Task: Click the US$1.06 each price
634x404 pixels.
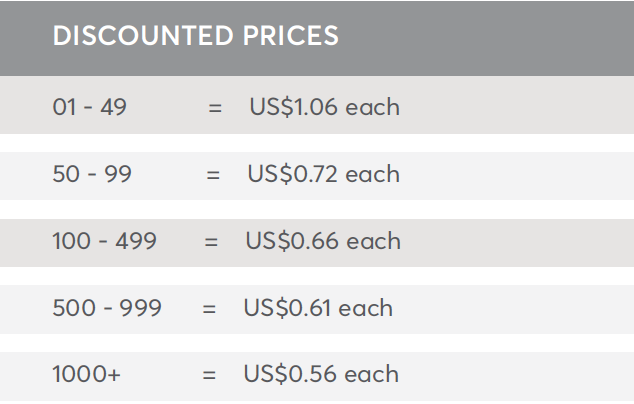Action: [325, 107]
